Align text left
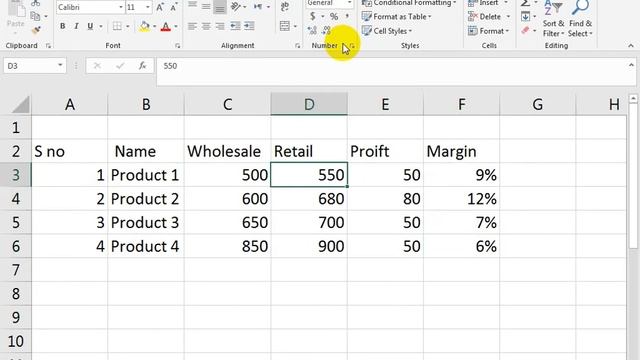The image size is (640, 360). (x=192, y=26)
